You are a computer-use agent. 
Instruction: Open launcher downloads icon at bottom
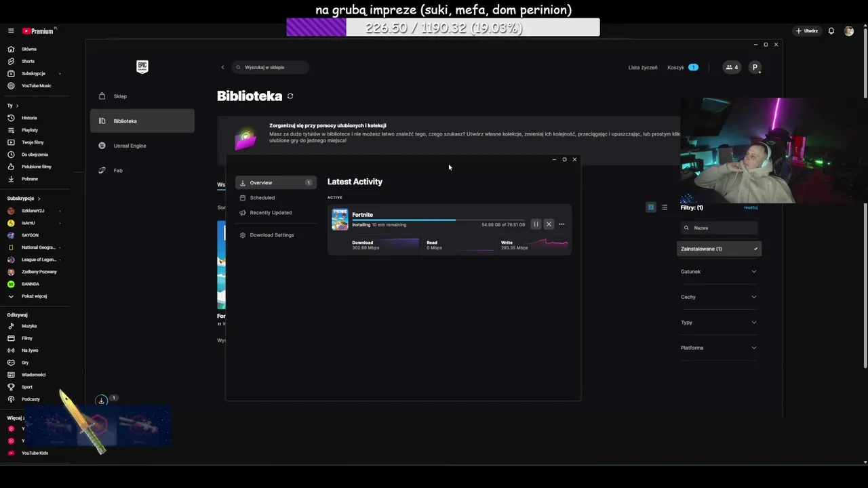[x=101, y=401]
